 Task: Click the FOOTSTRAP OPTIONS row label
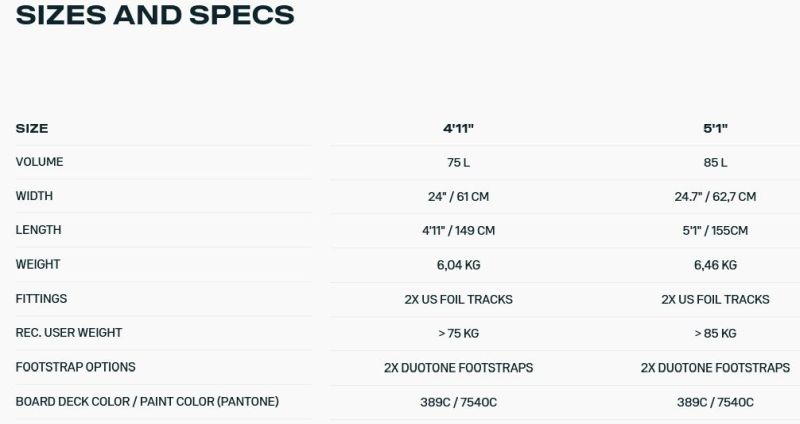76,367
